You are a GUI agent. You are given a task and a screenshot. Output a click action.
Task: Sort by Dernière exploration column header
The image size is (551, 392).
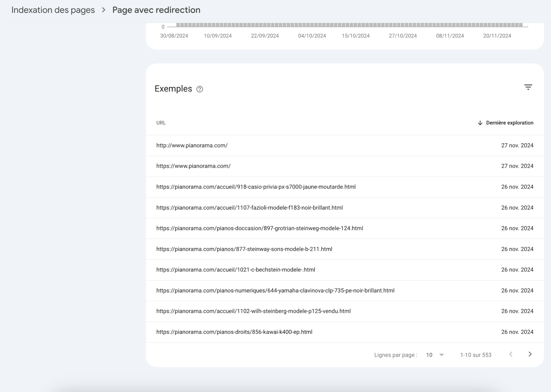[x=509, y=123]
